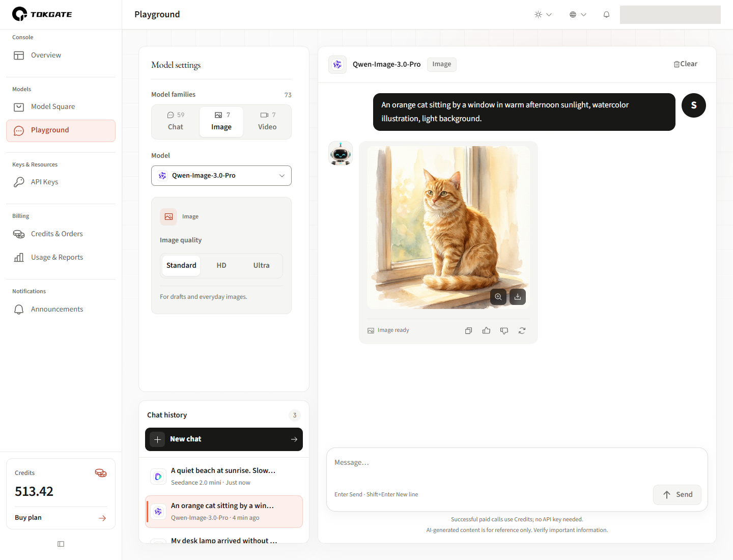Screen dimensions: 733x560
Task: Clear the conversation
Action: click(x=686, y=64)
